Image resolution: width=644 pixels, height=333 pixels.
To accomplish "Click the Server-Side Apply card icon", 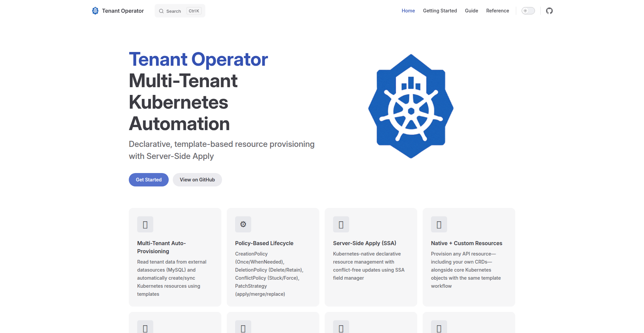I will [341, 224].
